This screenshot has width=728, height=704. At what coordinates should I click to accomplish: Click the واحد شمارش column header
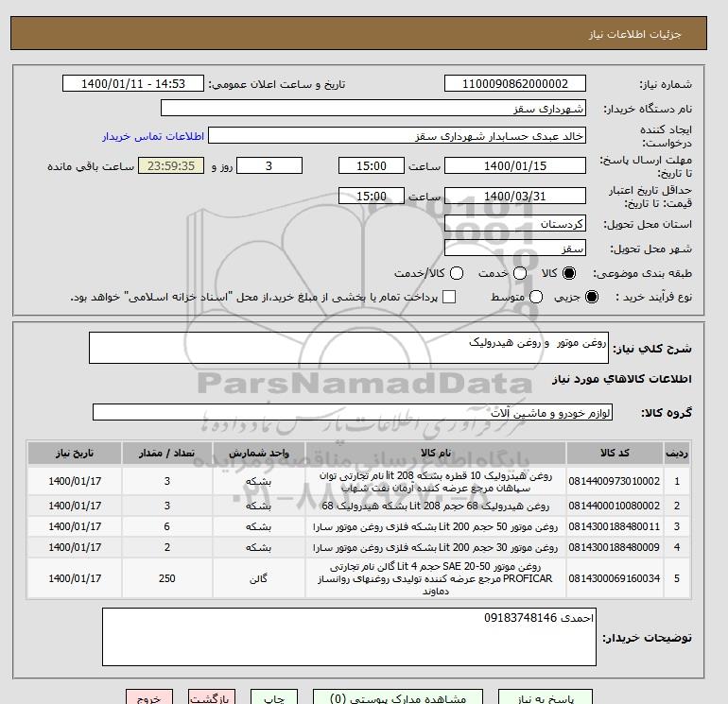(259, 453)
